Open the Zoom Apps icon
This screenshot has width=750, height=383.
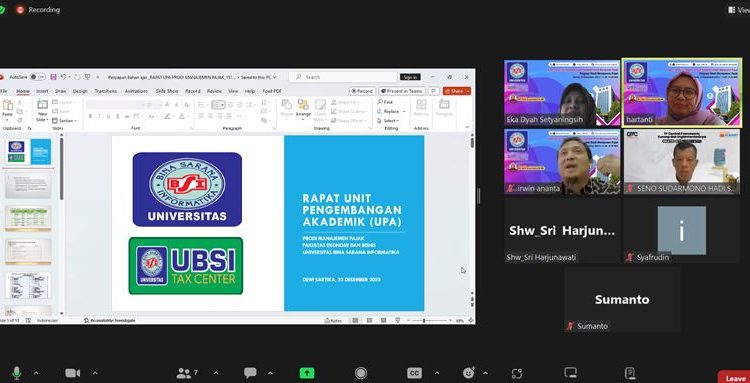[x=517, y=373]
